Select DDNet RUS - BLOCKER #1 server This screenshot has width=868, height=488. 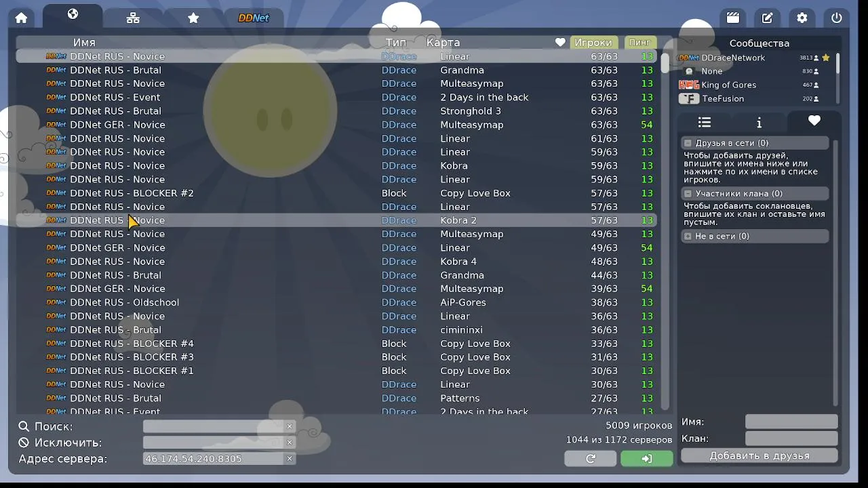[x=336, y=371]
